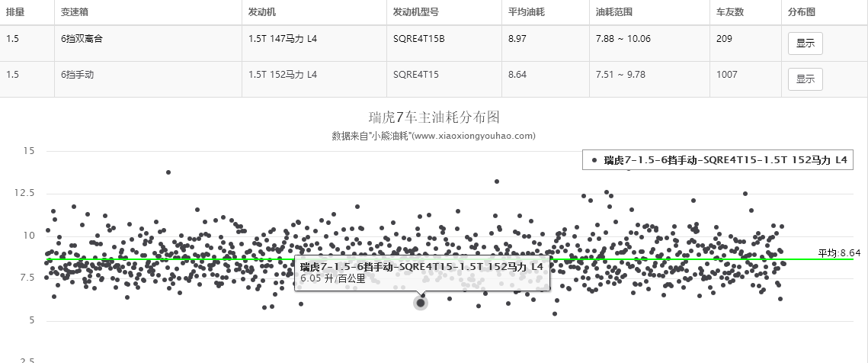This screenshot has height=363, width=868.
Task: Click fuel range 7.88 ~ 10.06
Action: 623,39
